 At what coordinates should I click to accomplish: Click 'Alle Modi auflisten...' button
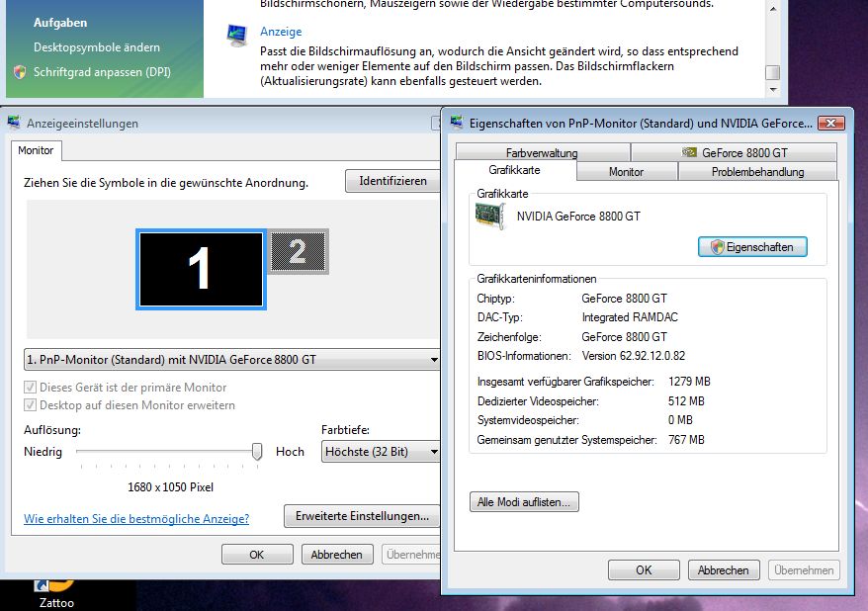(x=524, y=502)
